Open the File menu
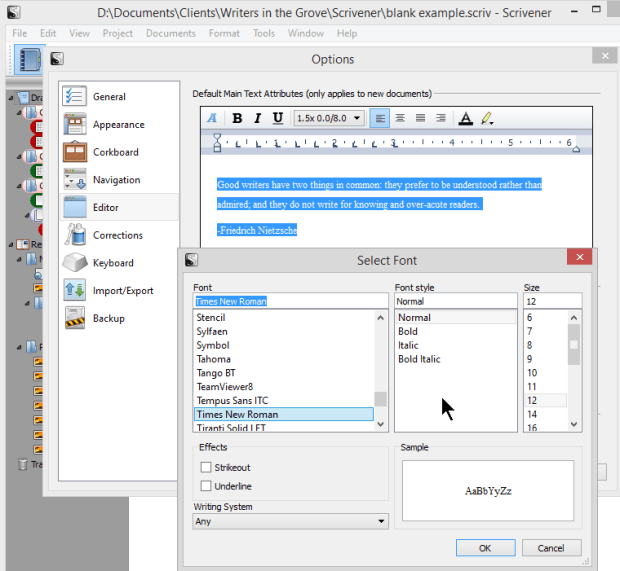The width and height of the screenshot is (620, 571). click(x=19, y=33)
